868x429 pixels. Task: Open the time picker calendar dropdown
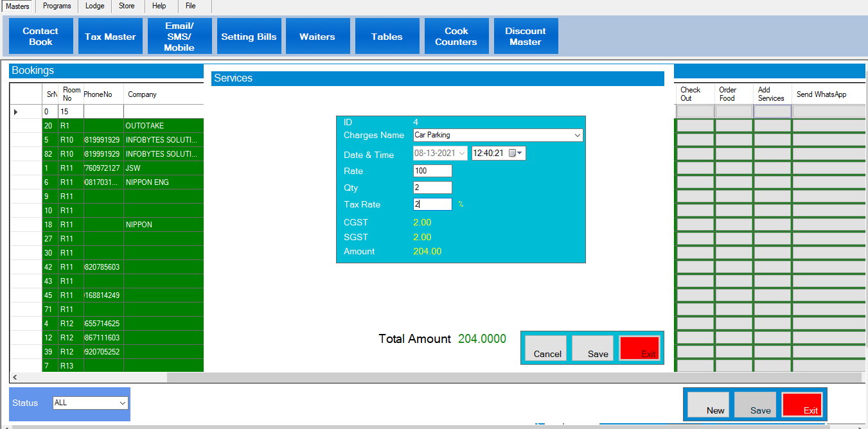coord(516,153)
